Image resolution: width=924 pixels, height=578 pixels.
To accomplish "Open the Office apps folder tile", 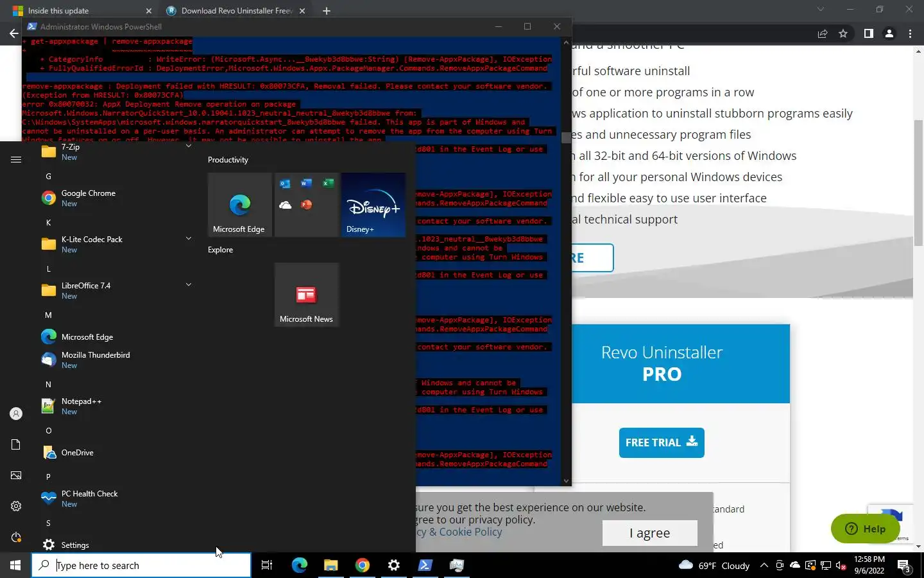I will [x=307, y=205].
